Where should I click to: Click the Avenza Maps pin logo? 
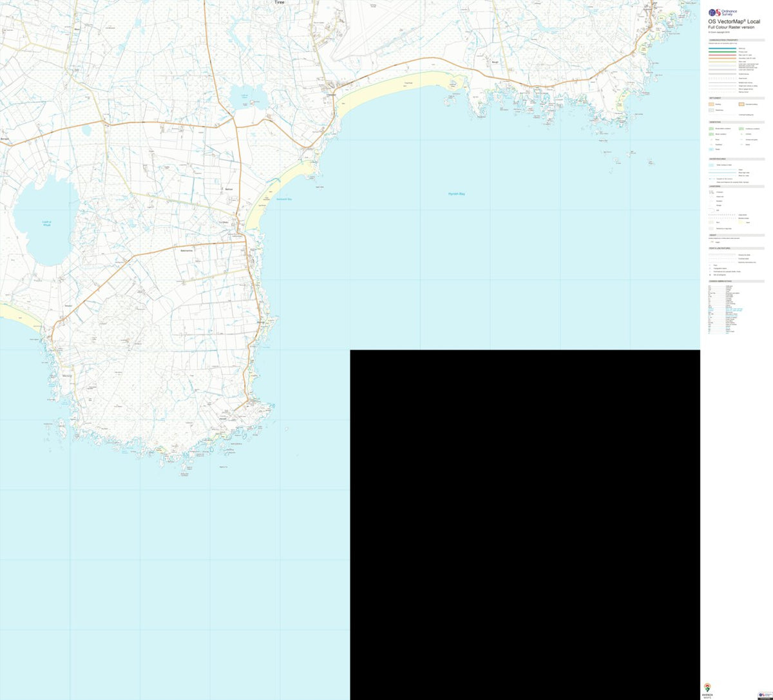[708, 687]
